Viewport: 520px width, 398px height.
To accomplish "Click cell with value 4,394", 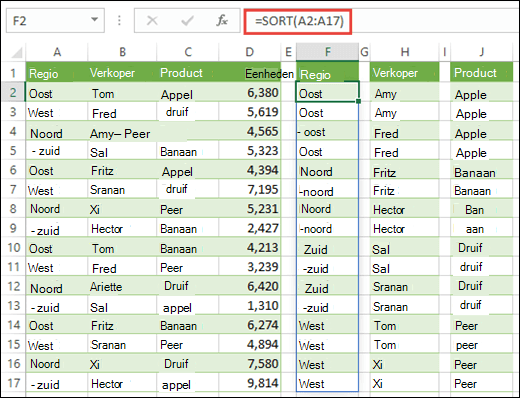I will pyautogui.click(x=250, y=170).
